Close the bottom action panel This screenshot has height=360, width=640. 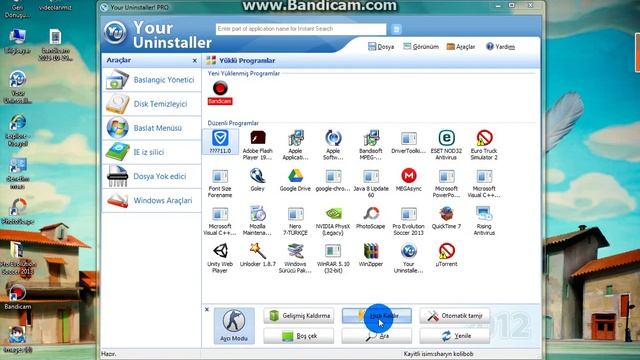(207, 309)
